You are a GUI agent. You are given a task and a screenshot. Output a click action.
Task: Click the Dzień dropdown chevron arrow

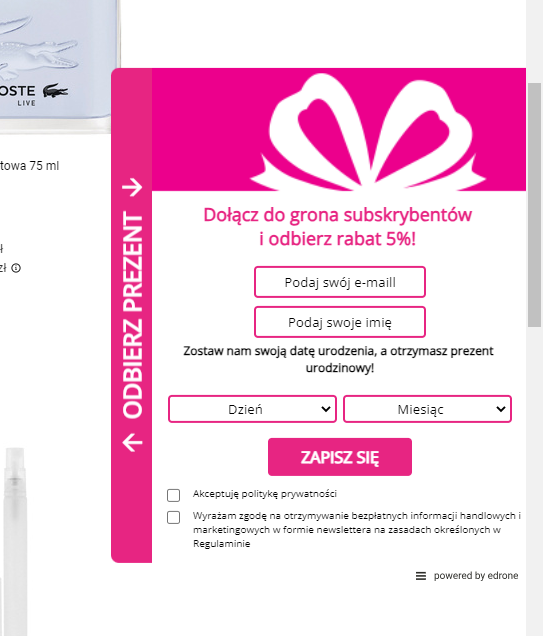tap(326, 409)
